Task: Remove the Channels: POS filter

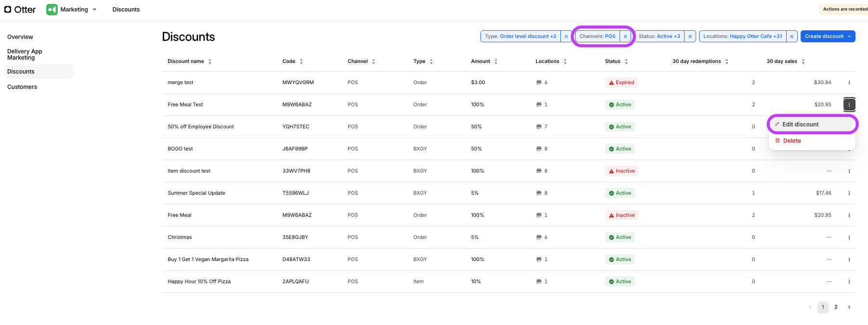Action: click(625, 37)
